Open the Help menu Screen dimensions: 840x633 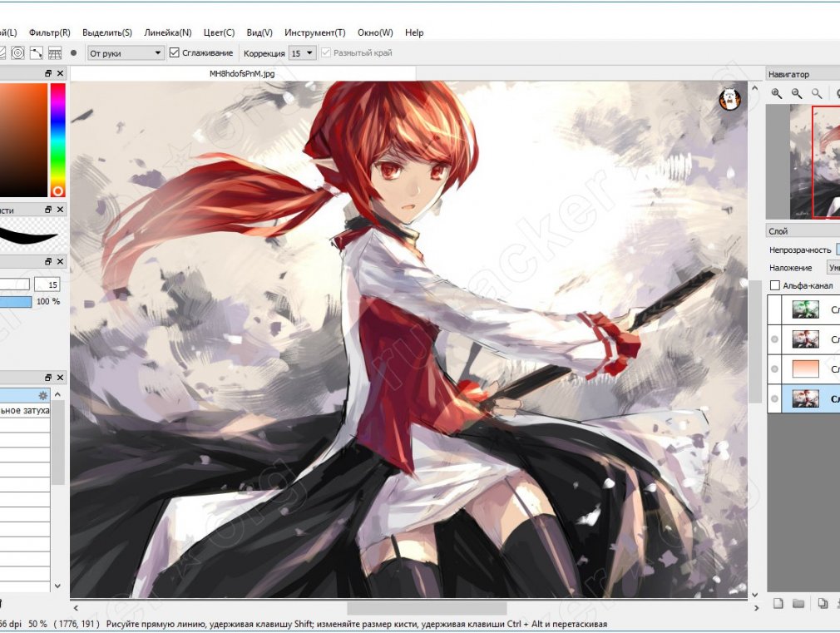414,32
